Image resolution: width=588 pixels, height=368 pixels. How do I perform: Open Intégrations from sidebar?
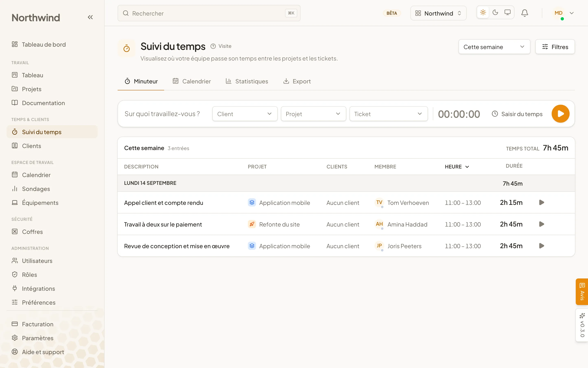pyautogui.click(x=52, y=288)
